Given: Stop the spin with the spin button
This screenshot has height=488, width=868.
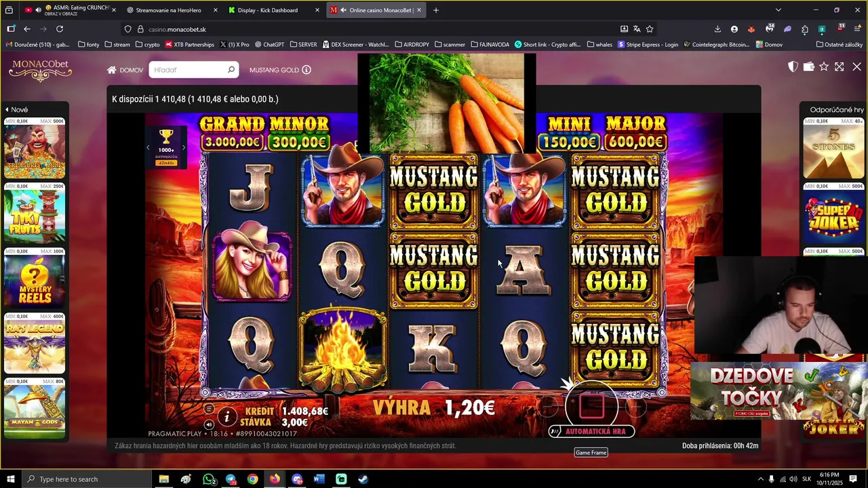Looking at the screenshot, I should pyautogui.click(x=591, y=406).
